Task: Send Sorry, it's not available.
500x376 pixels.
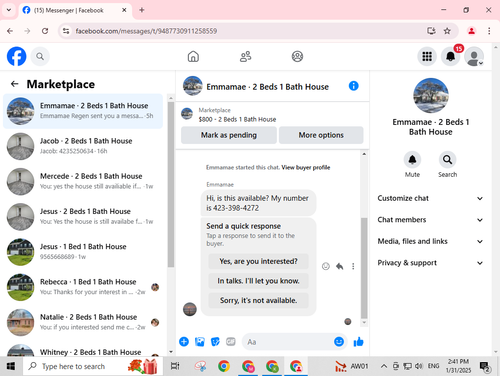Action: [258, 300]
